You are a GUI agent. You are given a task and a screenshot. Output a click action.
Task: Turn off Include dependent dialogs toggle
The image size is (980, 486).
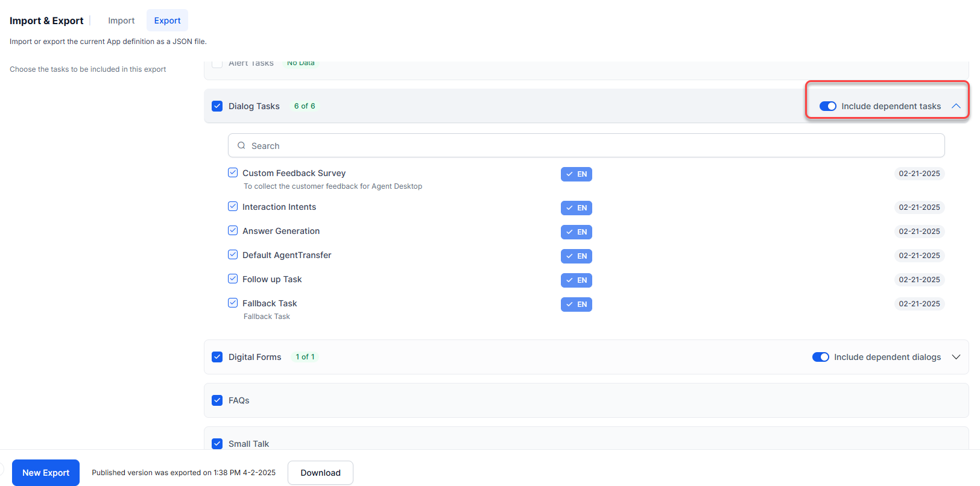[x=820, y=357]
